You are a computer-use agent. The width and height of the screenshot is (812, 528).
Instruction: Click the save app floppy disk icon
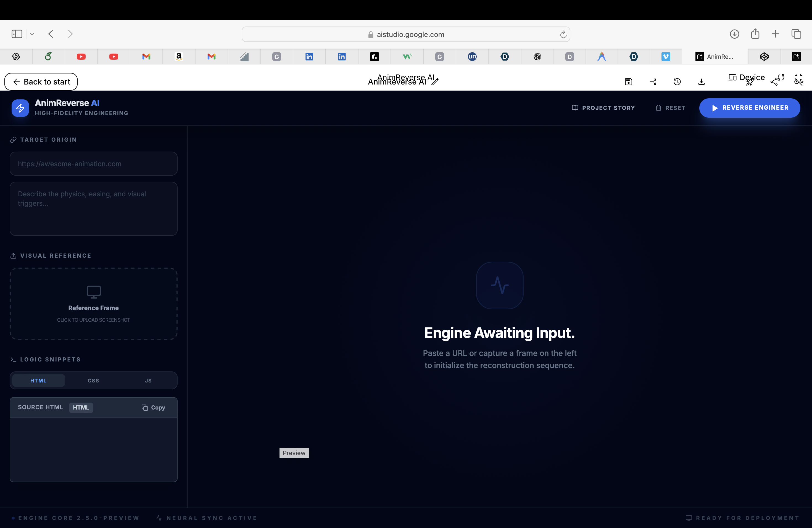pyautogui.click(x=628, y=82)
